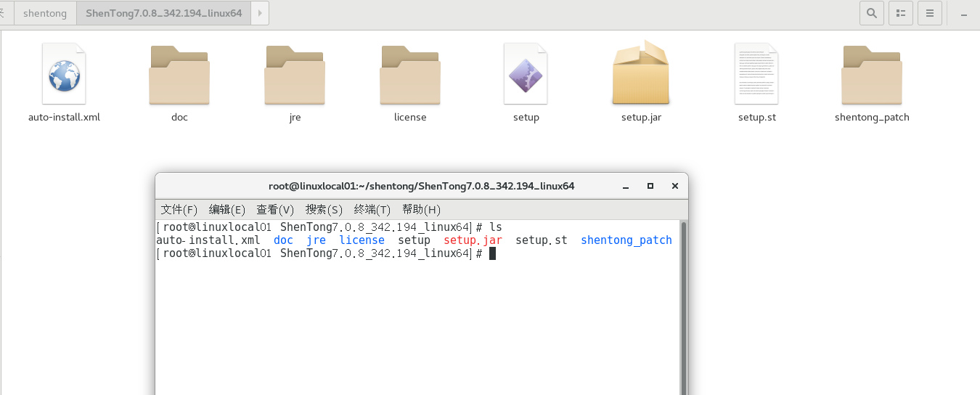Screen dimensions: 980x395
Task: Click the 'shentong_patch' folder label
Action: (x=872, y=117)
